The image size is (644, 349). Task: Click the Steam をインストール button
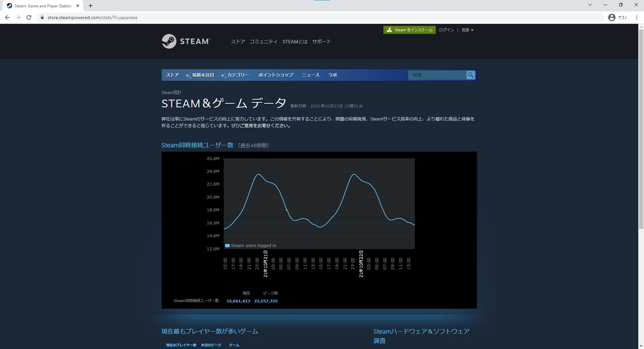coord(410,30)
